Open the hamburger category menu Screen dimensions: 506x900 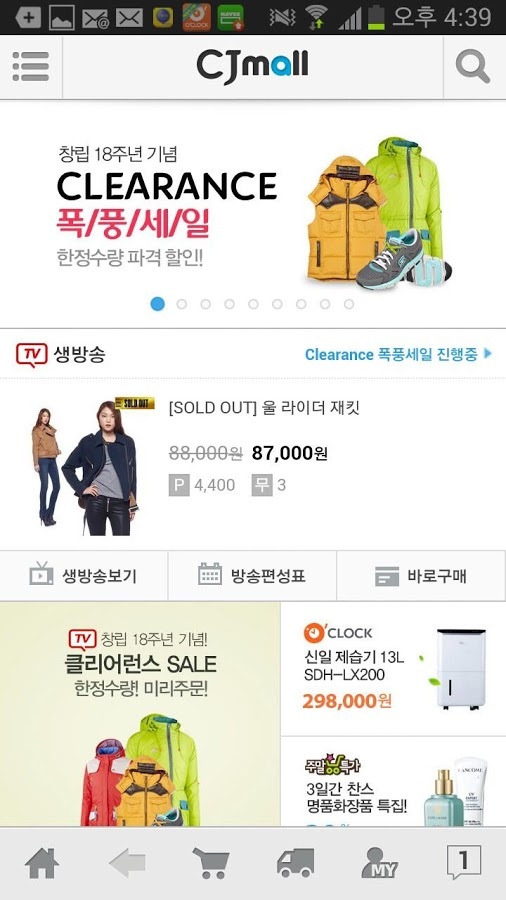(30, 67)
